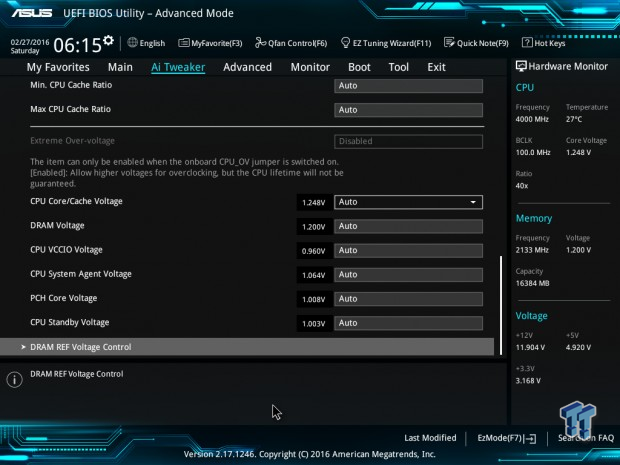Click the 11.904 V +12V reading
Viewport: 620px width, 465px height.
click(530, 347)
